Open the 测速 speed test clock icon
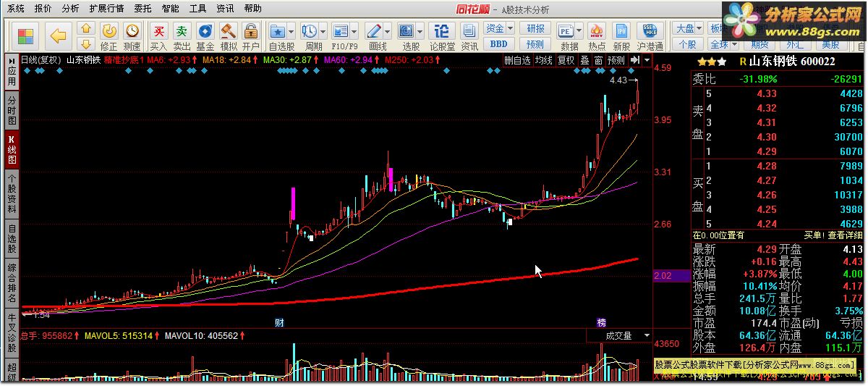Viewport: 868px width, 386px height. pyautogui.click(x=132, y=31)
